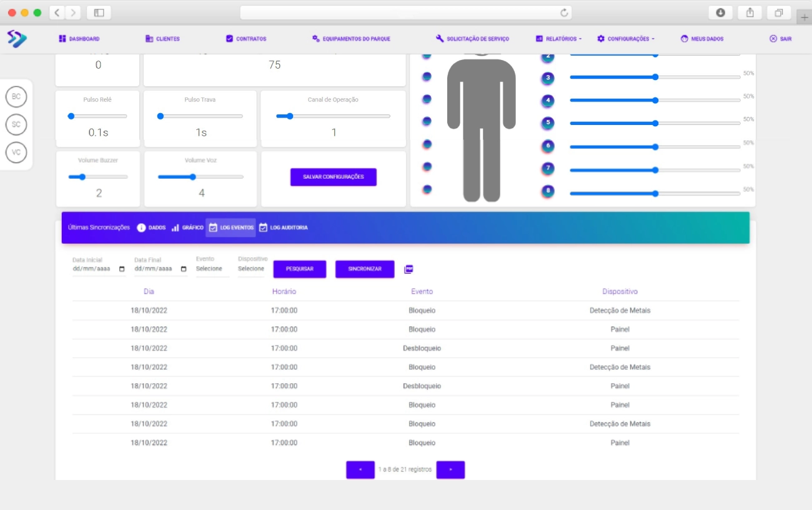Click the PDF export icon
The height and width of the screenshot is (510, 812).
(x=408, y=269)
